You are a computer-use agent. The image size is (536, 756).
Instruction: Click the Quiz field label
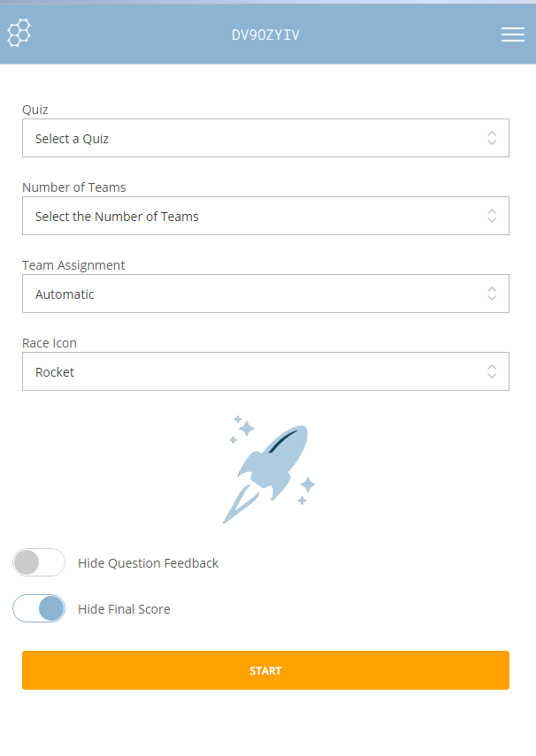[x=35, y=111]
